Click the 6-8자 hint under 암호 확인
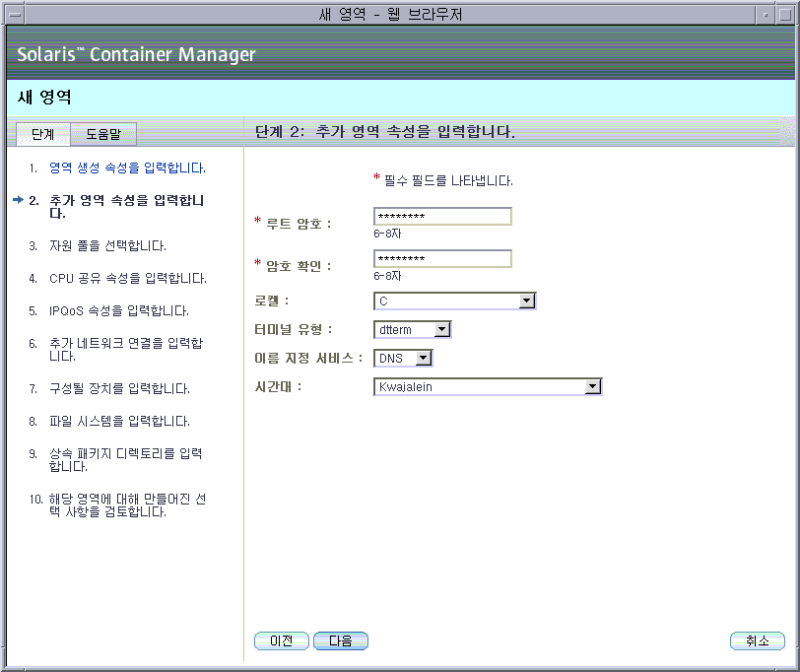Image resolution: width=800 pixels, height=672 pixels. pyautogui.click(x=387, y=276)
